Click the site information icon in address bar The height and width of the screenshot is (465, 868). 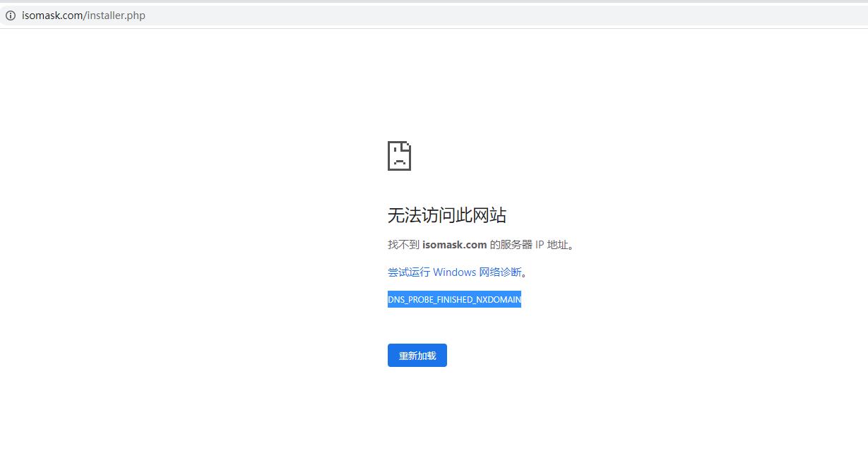11,16
